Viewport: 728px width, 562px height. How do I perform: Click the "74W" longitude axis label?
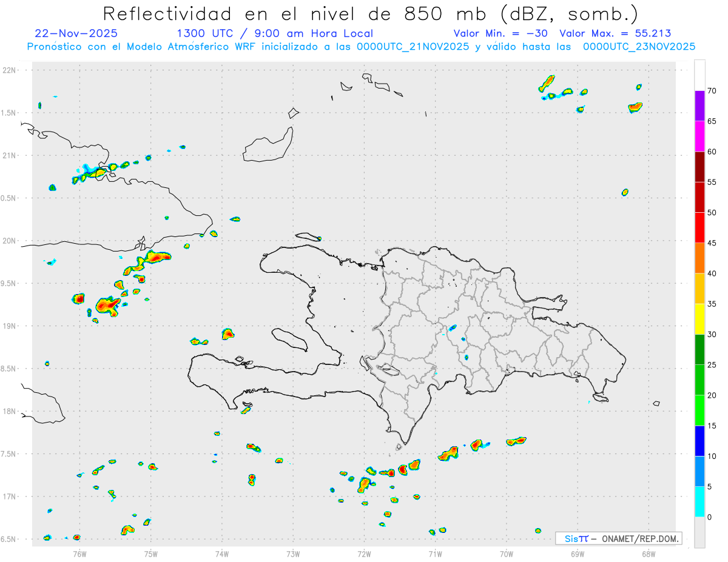click(x=222, y=553)
